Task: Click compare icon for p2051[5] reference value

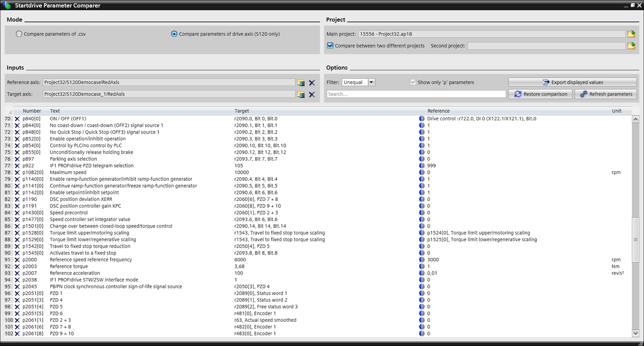Action: click(422, 313)
